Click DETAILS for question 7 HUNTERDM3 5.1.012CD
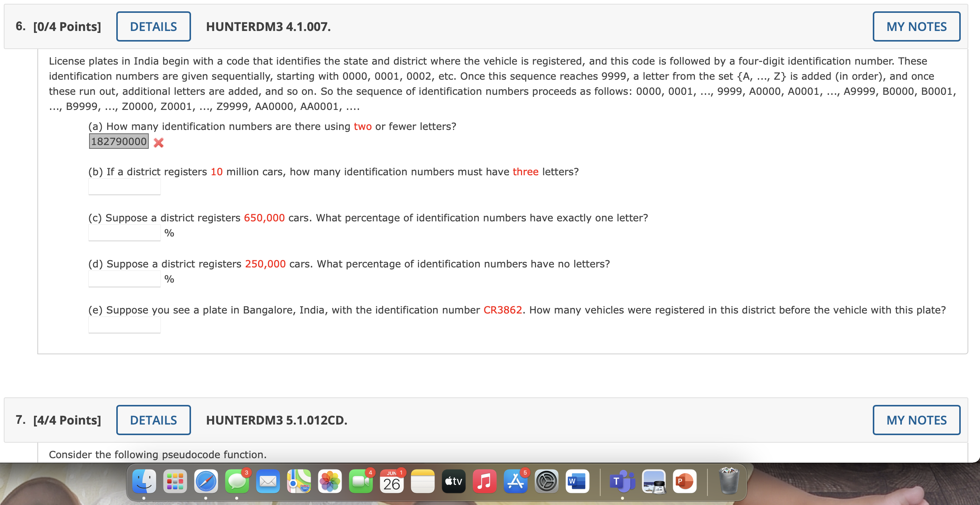 tap(153, 420)
